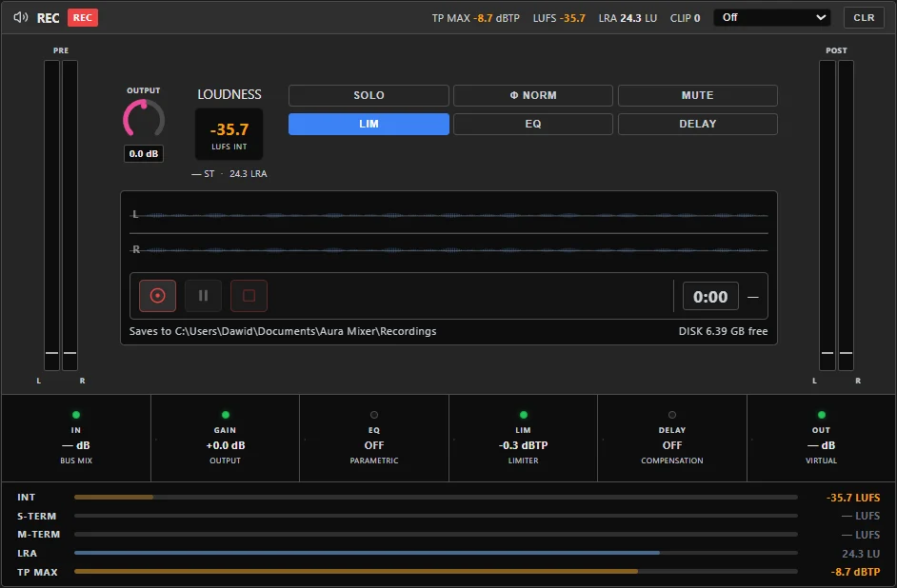The width and height of the screenshot is (897, 588).
Task: Click the LRA range bar
Action: 436,553
